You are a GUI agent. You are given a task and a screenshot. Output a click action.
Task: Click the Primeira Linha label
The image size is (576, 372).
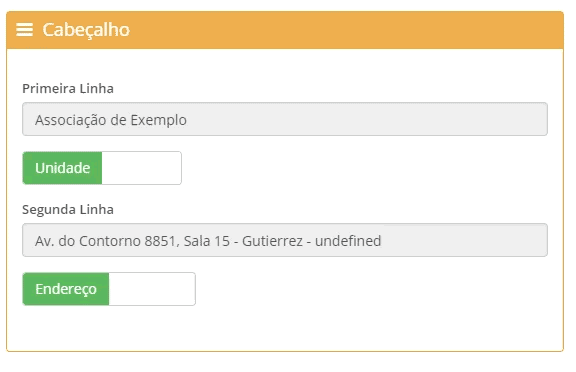(x=68, y=89)
